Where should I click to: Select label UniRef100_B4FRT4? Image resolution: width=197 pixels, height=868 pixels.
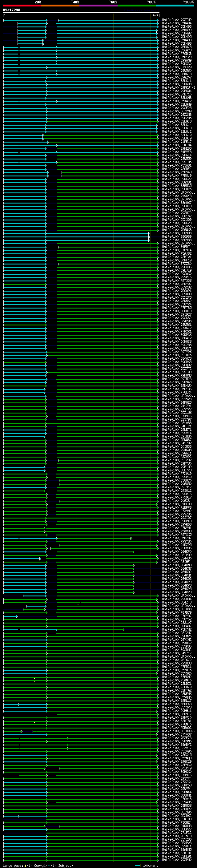click(x=177, y=247)
